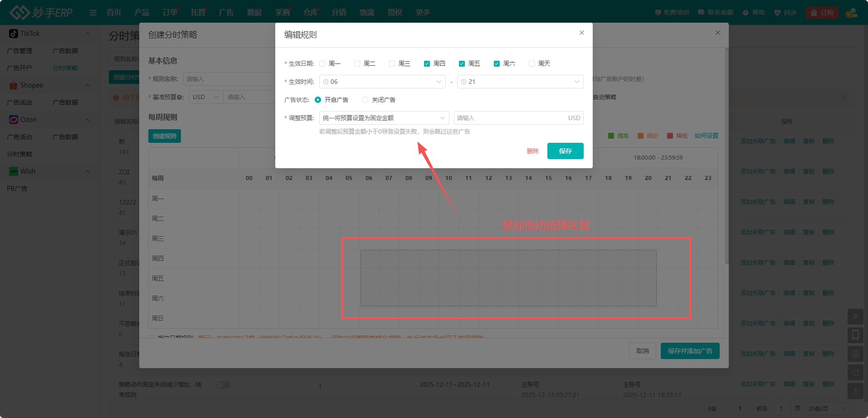This screenshot has width=868, height=418.
Task: Click the help icon beside 基准预算
Action: point(180,97)
